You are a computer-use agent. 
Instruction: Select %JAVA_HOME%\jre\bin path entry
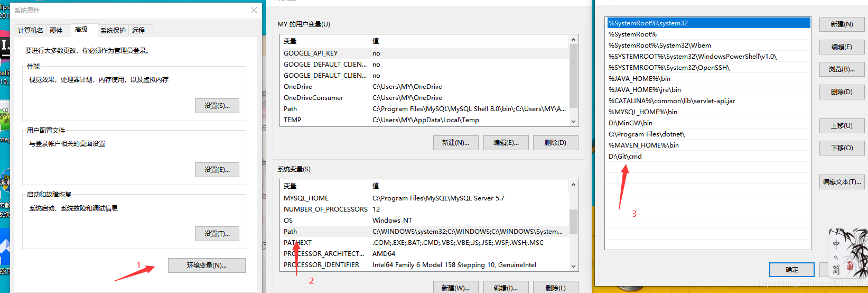[x=708, y=90]
